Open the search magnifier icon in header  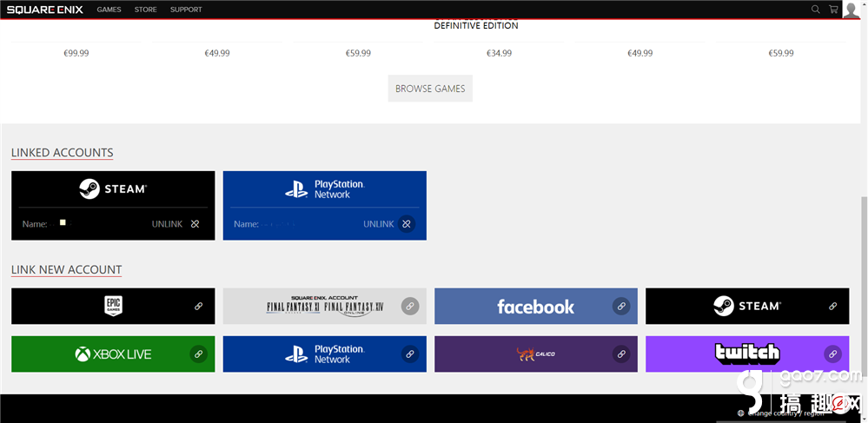pos(815,10)
